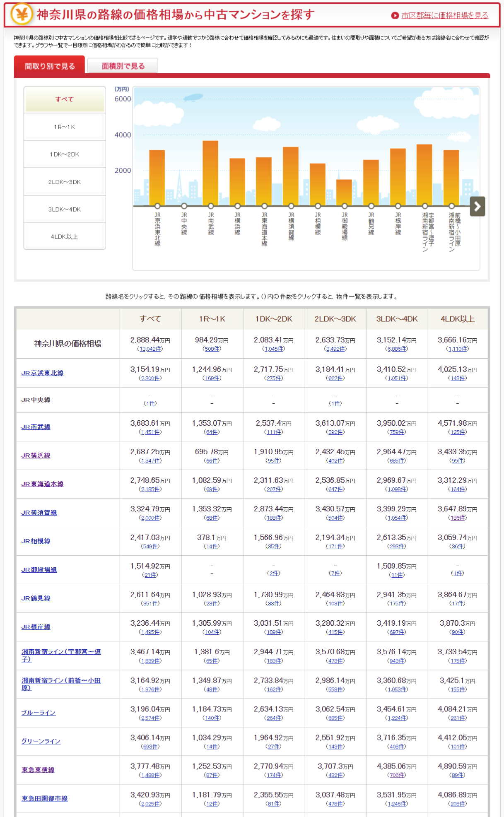Click 2,300件 count for JR京浜東北線
504x817 pixels.
[150, 378]
